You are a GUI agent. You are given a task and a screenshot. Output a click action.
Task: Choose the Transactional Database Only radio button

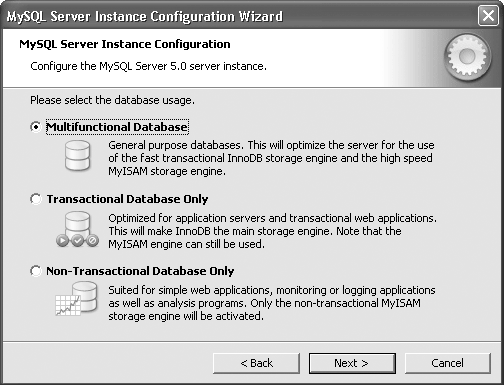coord(35,199)
